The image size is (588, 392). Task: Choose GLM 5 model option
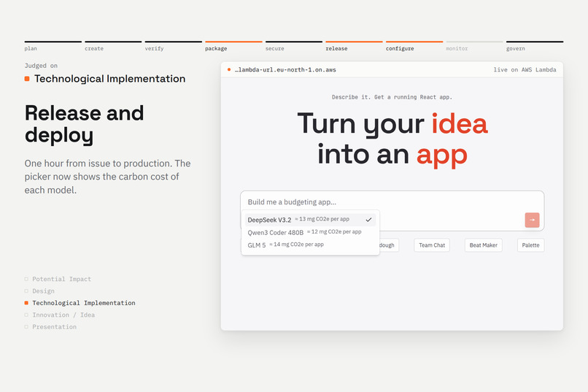point(310,245)
